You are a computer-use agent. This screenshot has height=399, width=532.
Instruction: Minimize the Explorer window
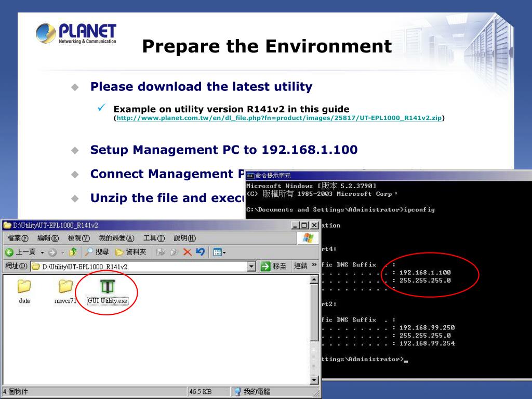click(x=295, y=225)
